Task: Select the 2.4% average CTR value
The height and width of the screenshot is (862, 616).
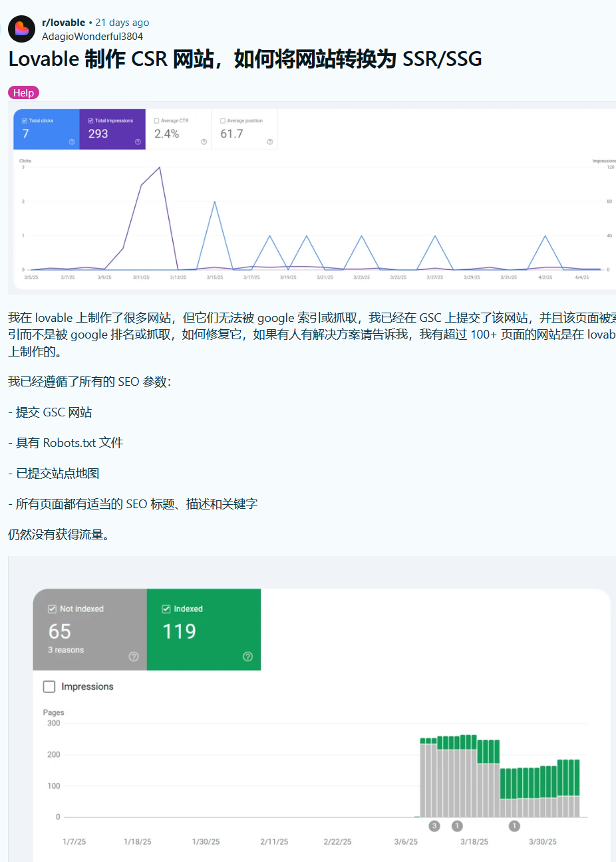Action: click(x=166, y=134)
